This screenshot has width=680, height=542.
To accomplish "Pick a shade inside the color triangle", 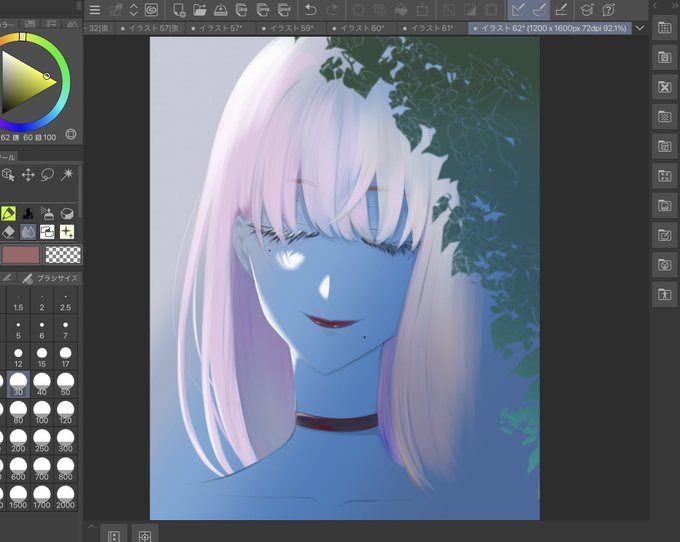I will click(x=22, y=82).
